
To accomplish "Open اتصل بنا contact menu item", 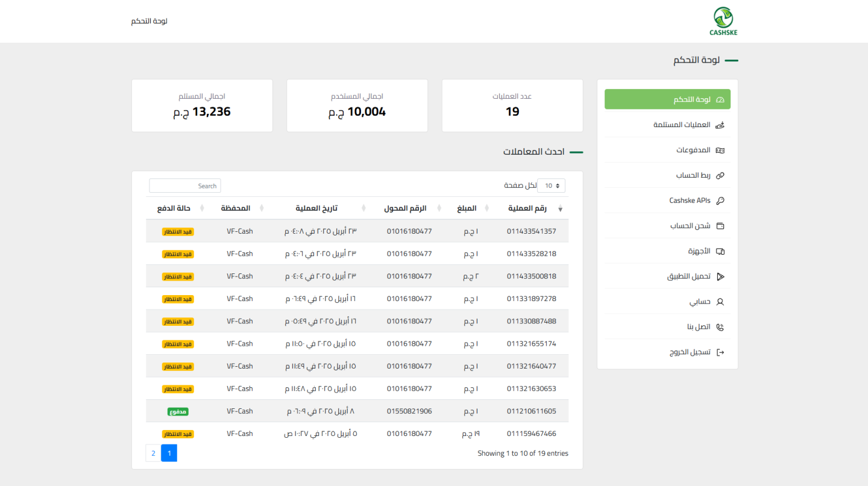I will click(699, 327).
